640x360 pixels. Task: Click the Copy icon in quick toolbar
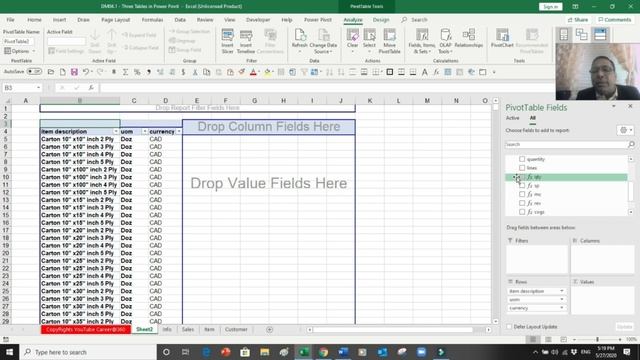coord(207,72)
